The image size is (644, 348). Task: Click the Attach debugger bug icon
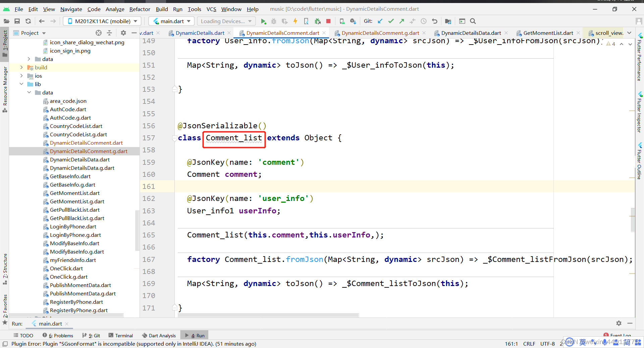coord(318,21)
